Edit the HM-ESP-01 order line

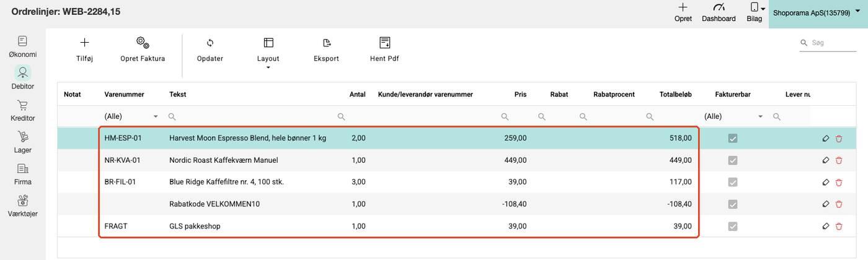[825, 139]
